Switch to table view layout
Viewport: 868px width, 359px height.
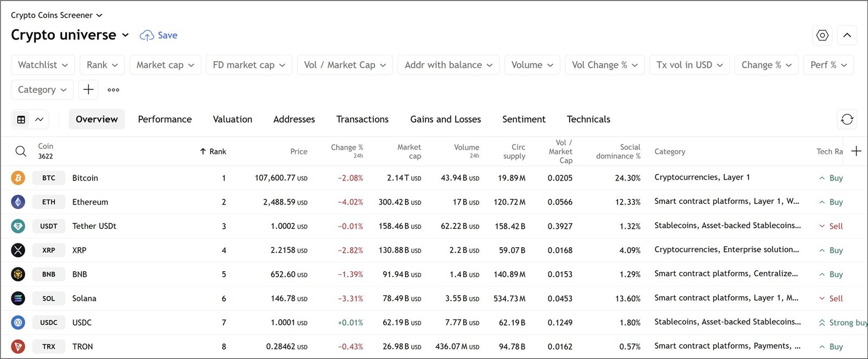(21, 119)
